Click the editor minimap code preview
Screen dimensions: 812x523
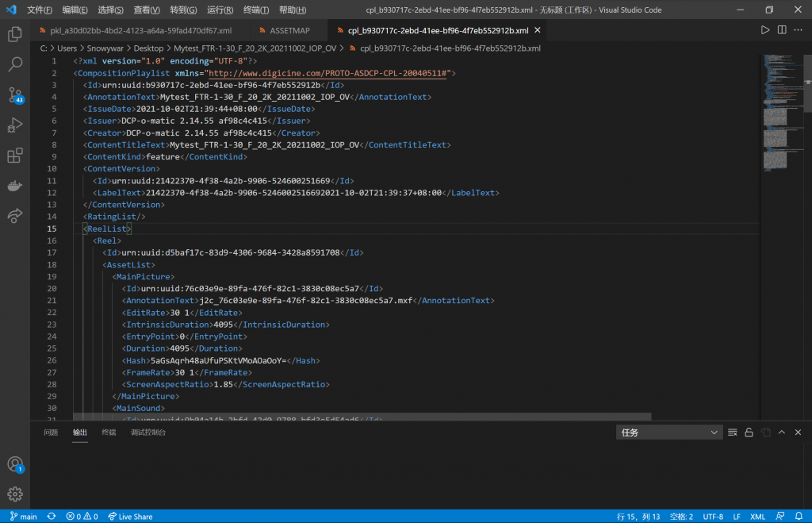click(x=779, y=111)
